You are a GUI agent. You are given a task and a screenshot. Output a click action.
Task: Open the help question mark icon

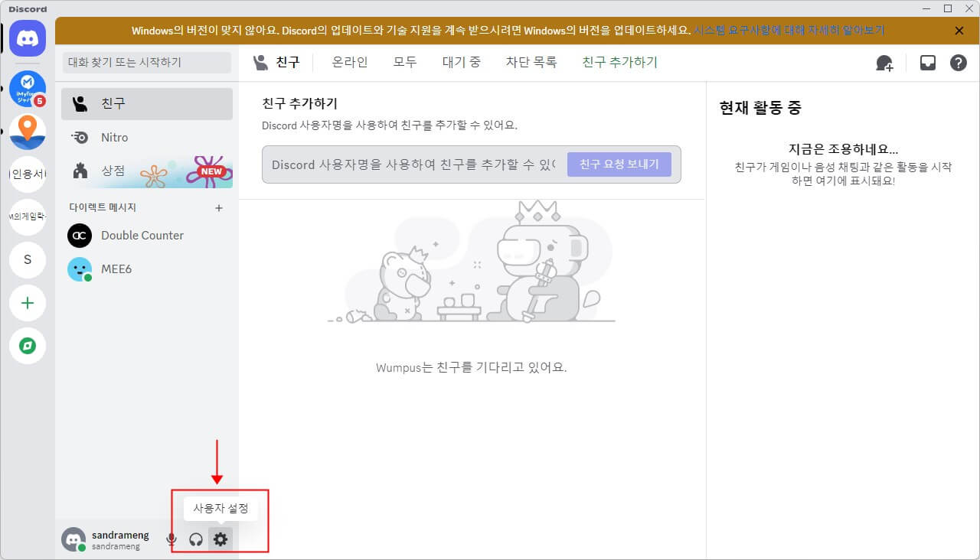958,63
